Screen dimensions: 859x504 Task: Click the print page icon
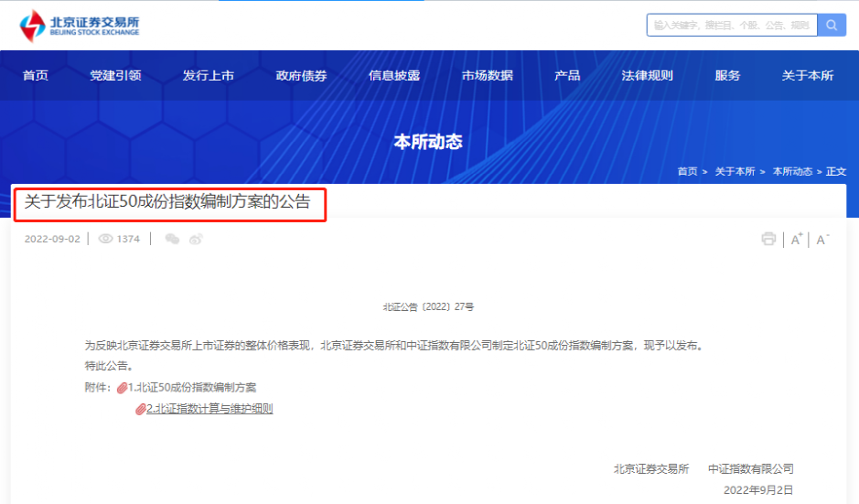point(768,239)
